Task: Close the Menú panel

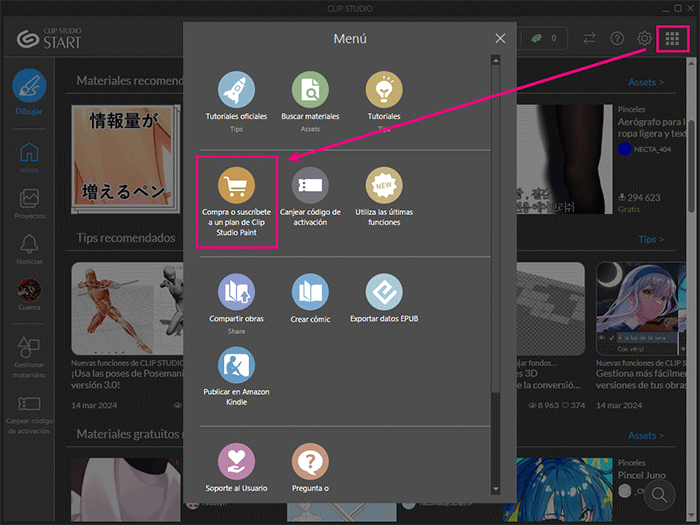Action: (500, 39)
